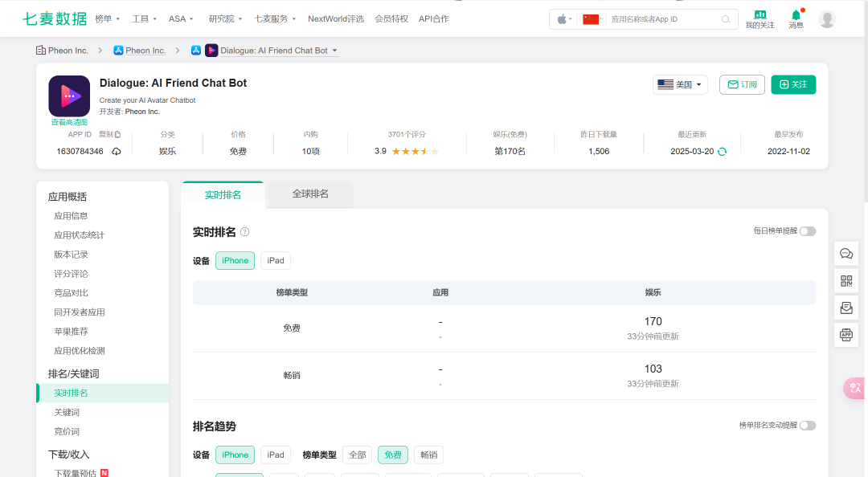The width and height of the screenshot is (868, 477).
Task: Open 关键词 in sidebar
Action: coord(67,412)
